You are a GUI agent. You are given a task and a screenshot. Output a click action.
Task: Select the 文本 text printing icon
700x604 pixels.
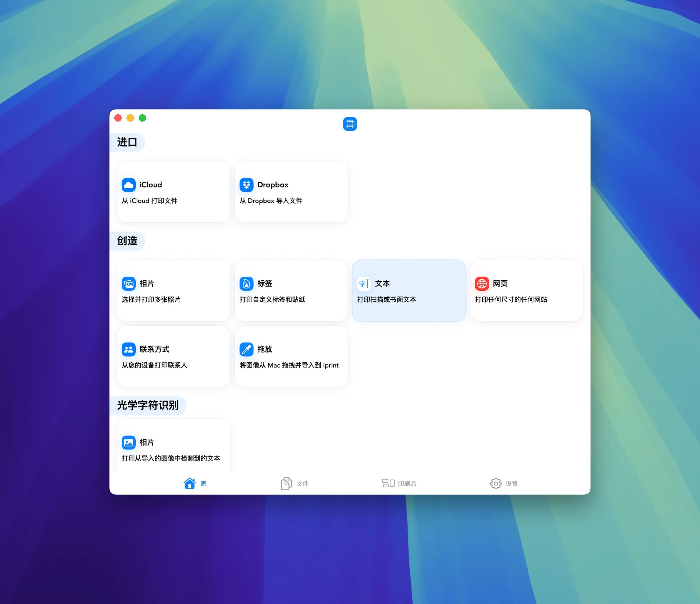(x=364, y=284)
